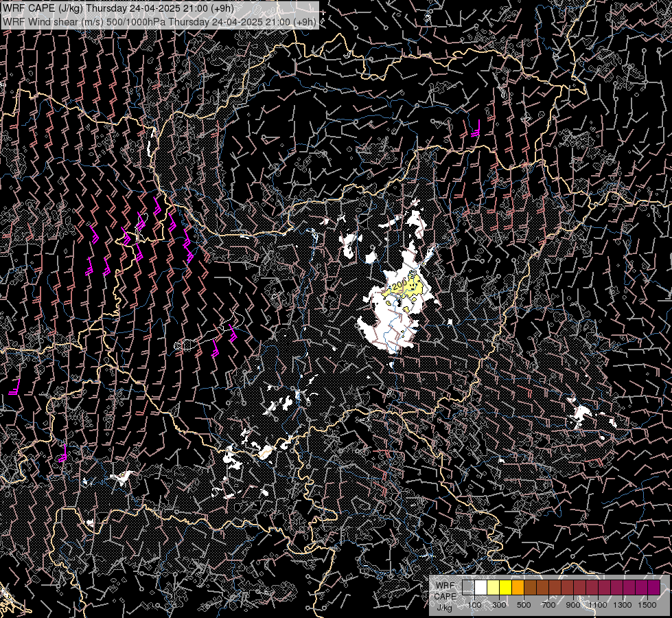Click the legend label 100

[x=474, y=605]
